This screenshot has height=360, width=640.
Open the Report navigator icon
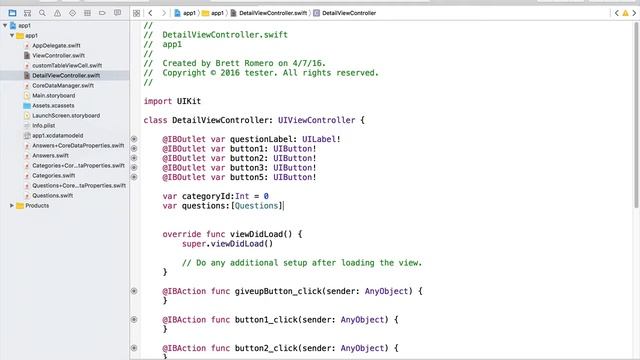point(118,13)
